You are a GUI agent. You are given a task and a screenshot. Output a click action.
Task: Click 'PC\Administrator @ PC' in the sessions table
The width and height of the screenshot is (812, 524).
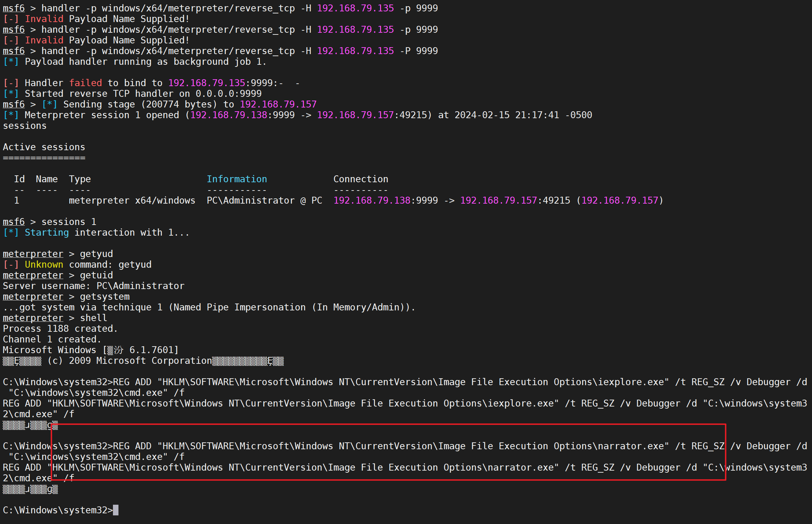tap(264, 200)
